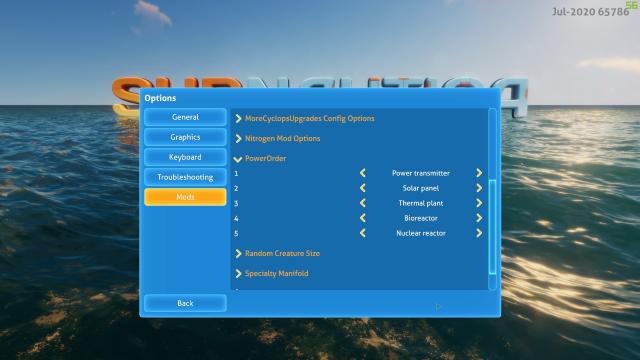This screenshot has width=640, height=360.
Task: Click the Power transmitter value text
Action: 421,173
